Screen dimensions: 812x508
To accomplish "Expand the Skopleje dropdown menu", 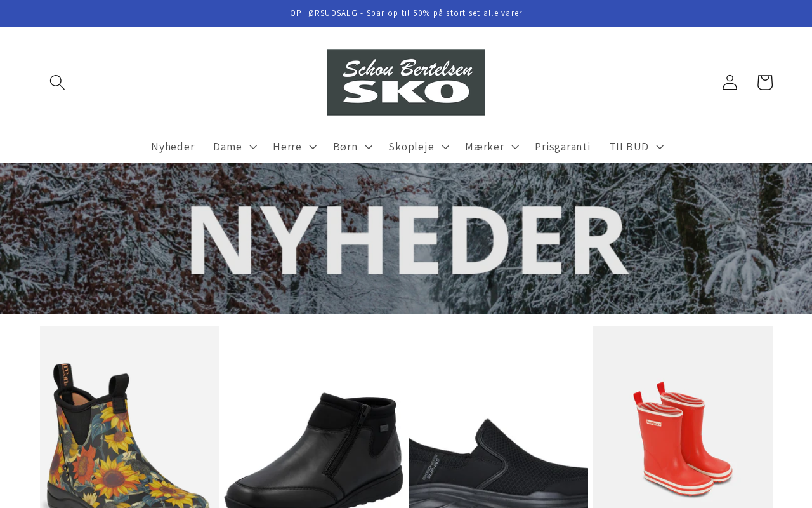I will pyautogui.click(x=419, y=147).
